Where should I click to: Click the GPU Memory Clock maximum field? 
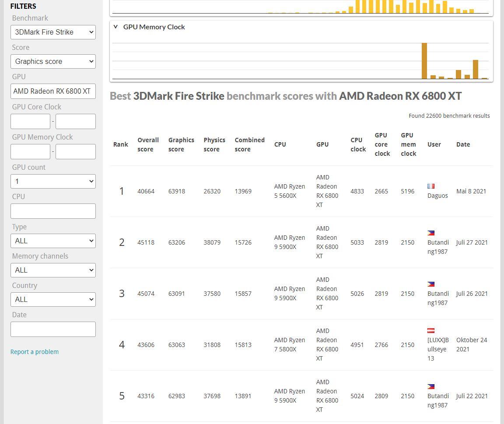coord(76,152)
